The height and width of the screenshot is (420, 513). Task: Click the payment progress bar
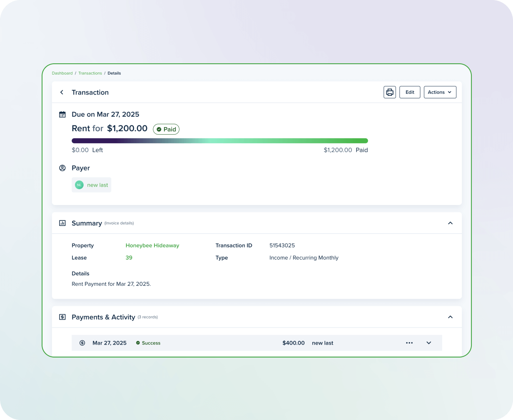pos(219,141)
